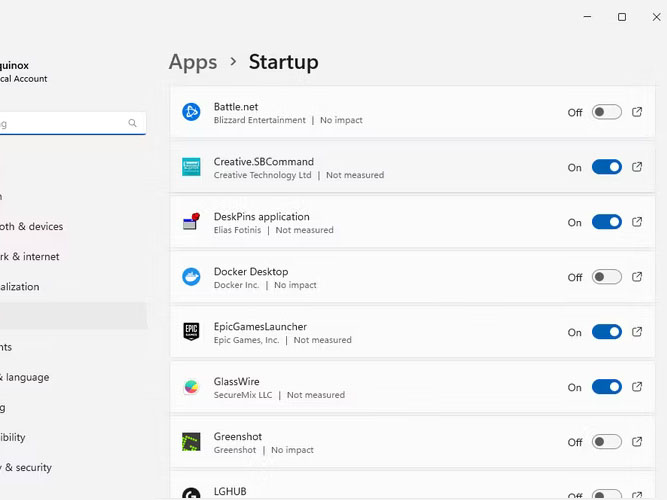
Task: Disable Creative.SBCommand startup toggle
Action: 607,167
